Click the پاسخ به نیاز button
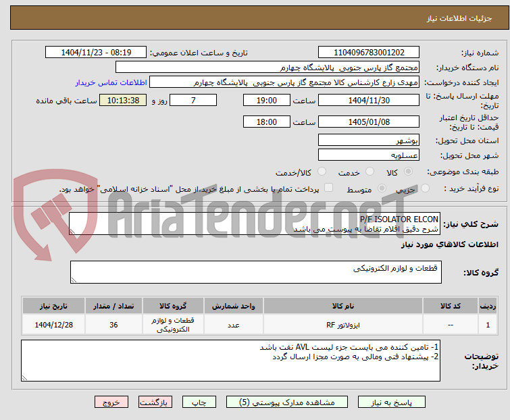Image resolution: width=510 pixels, height=420 pixels. point(392,402)
